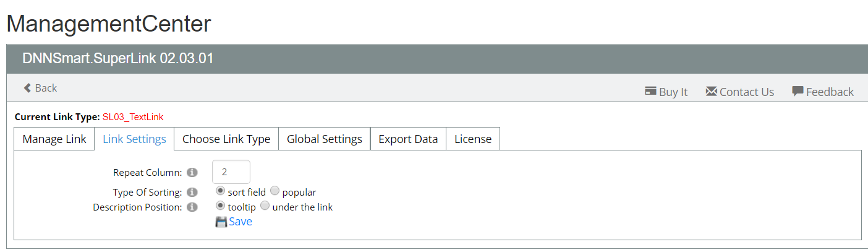868x252 pixels.
Task: Open the Global Settings tab
Action: [325, 139]
